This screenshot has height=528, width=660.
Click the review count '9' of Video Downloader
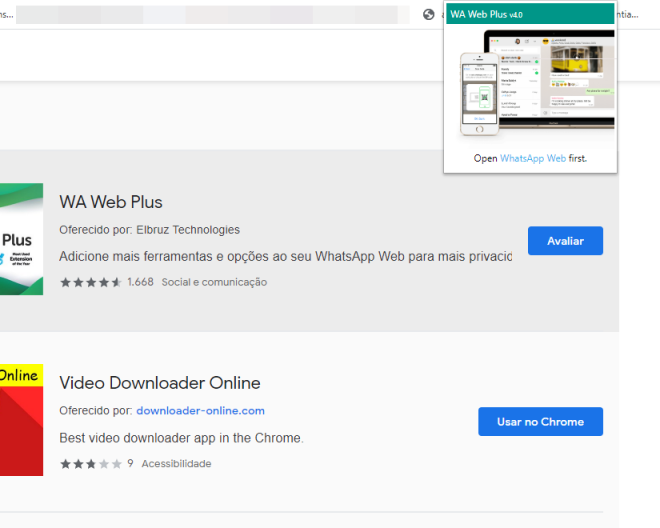coord(130,464)
